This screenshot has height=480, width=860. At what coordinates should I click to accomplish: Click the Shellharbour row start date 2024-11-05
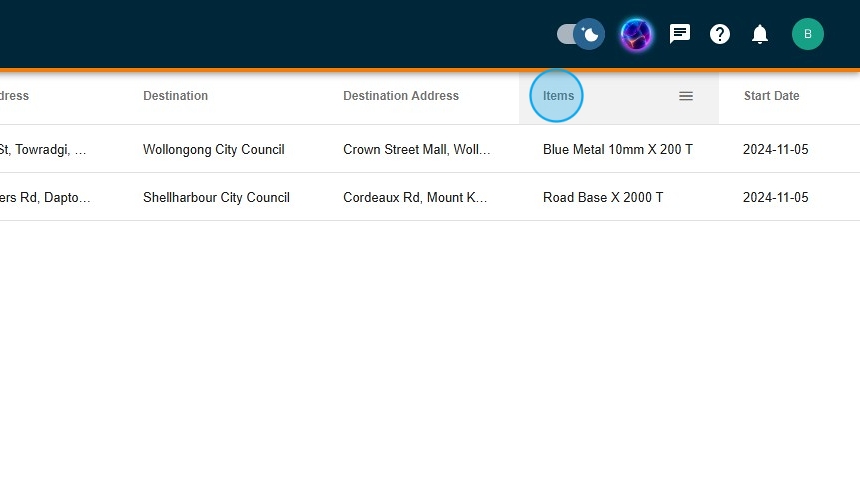click(775, 197)
